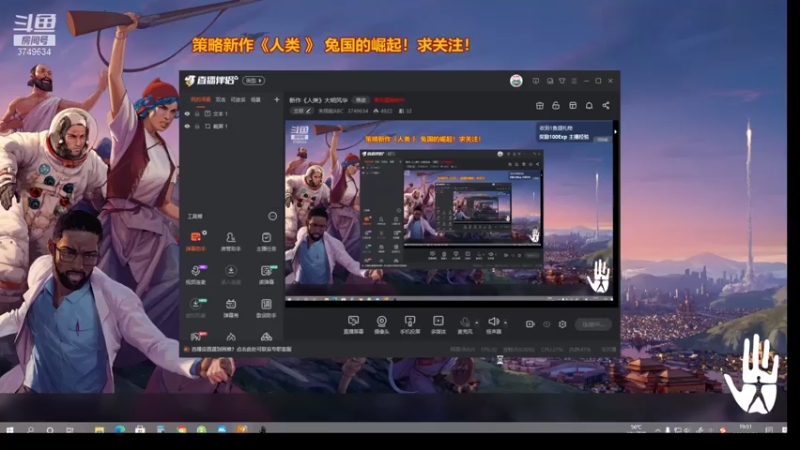Select the 截屏 1 source row
The width and height of the screenshot is (800, 450).
point(232,126)
